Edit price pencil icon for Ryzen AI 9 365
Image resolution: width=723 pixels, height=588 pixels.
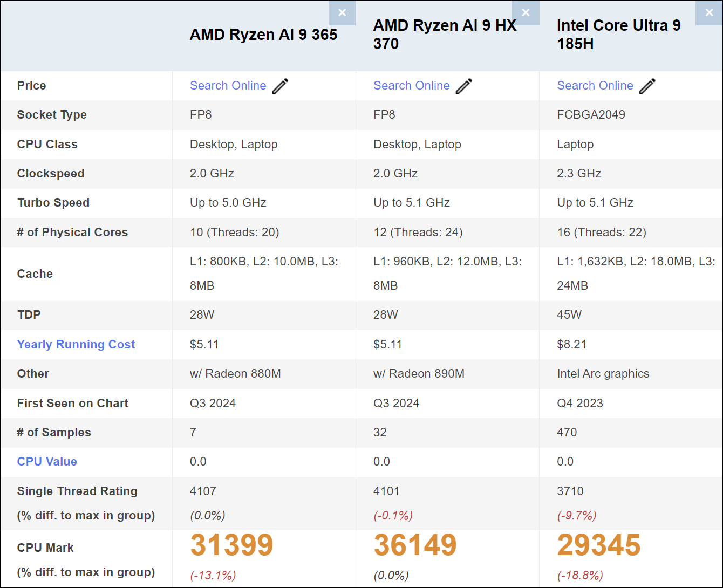280,86
